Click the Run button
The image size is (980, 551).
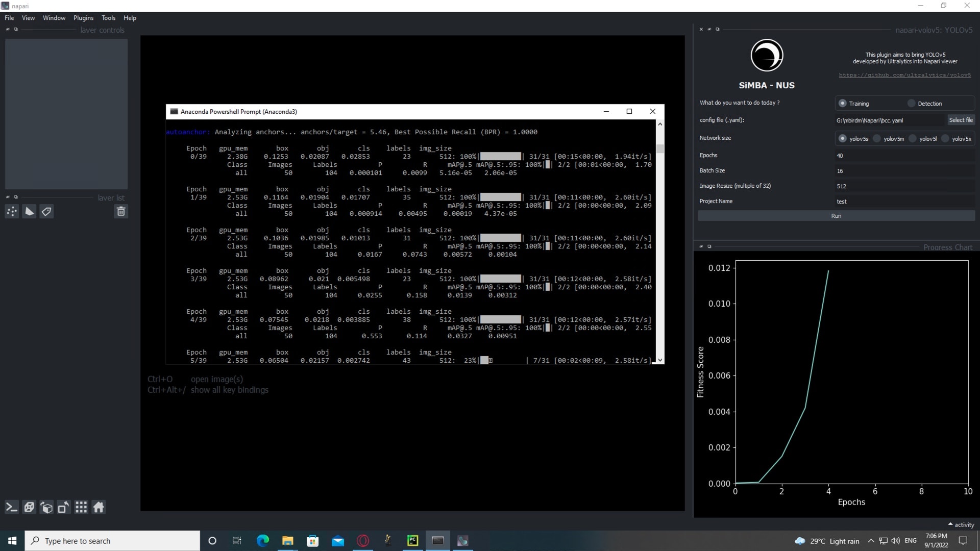(836, 216)
